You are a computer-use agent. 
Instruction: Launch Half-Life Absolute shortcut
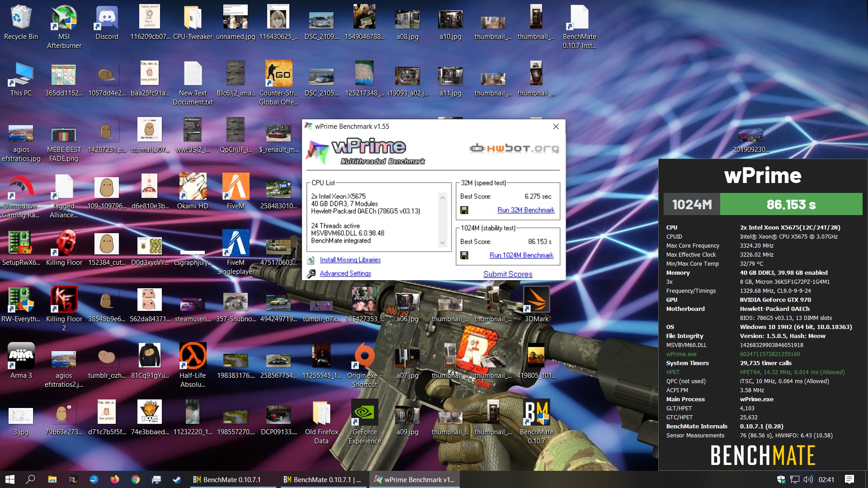pos(193,366)
